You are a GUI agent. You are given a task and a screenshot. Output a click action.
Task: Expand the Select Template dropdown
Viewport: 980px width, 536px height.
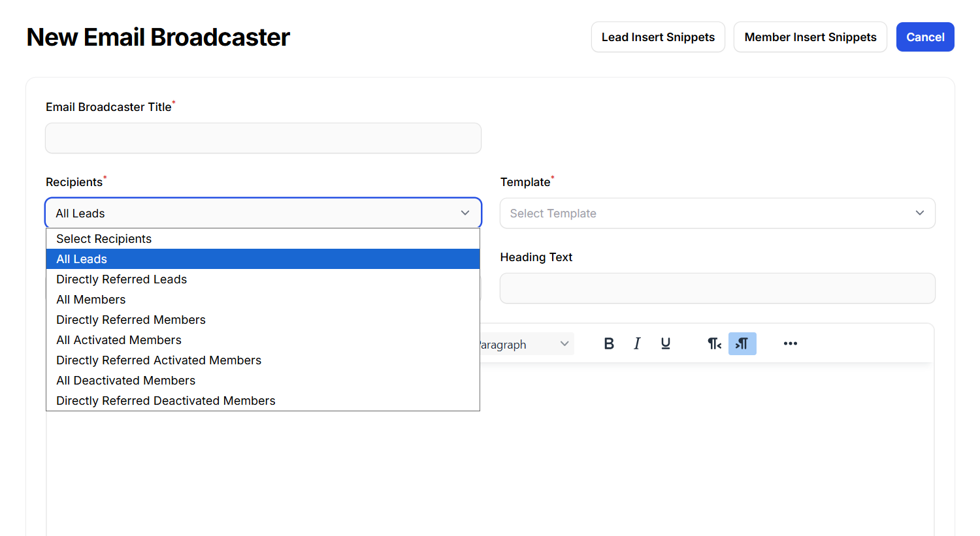(717, 213)
